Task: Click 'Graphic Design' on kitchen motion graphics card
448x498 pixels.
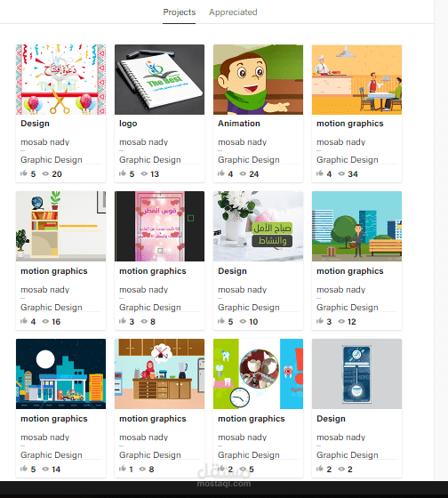Action: pyautogui.click(x=150, y=455)
